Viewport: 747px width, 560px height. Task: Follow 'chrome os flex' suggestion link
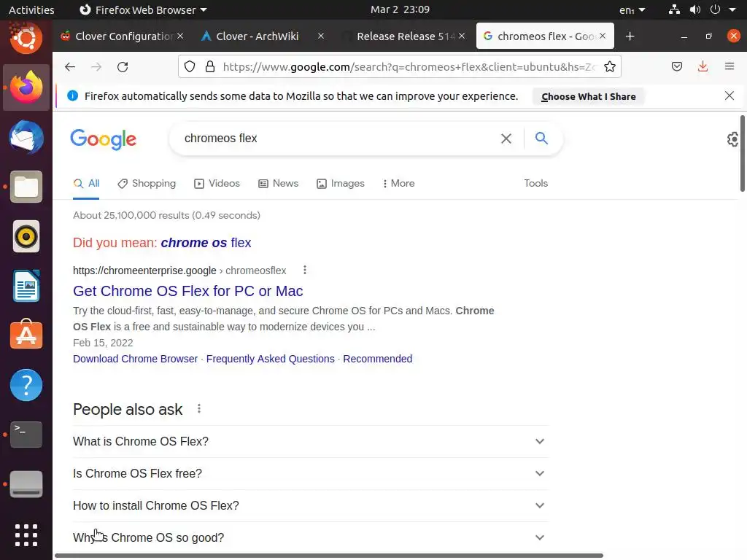tap(206, 242)
